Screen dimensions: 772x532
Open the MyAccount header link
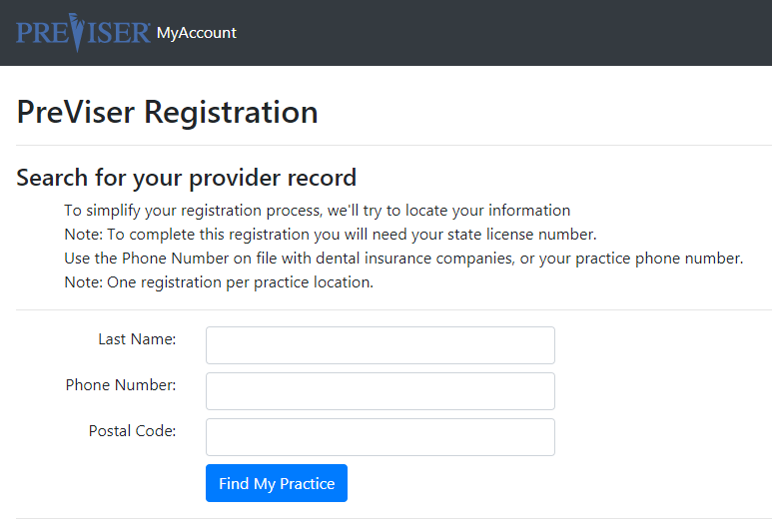pyautogui.click(x=197, y=33)
